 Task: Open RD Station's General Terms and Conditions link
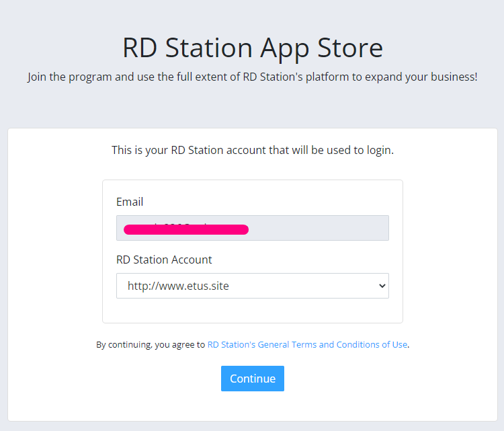click(x=307, y=344)
